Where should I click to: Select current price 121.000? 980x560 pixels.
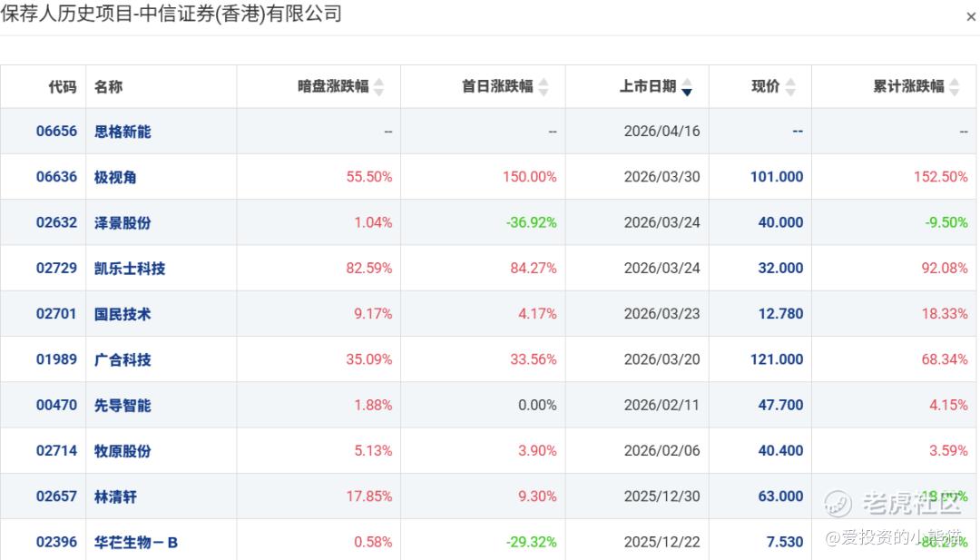point(777,359)
